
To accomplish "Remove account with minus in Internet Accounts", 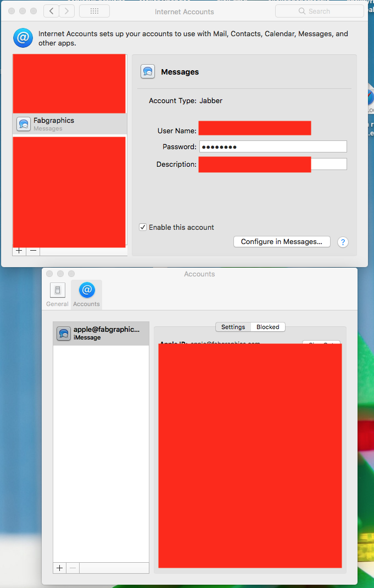I will pyautogui.click(x=33, y=251).
